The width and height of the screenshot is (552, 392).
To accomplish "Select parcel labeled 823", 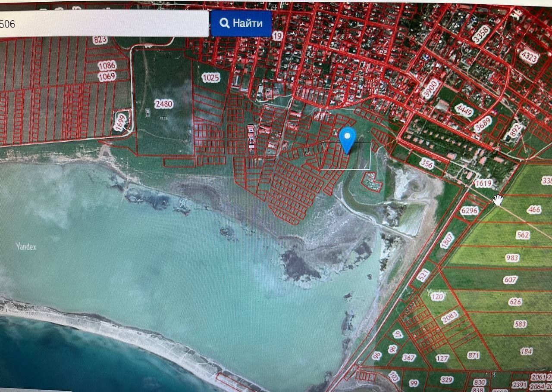I will tap(100, 40).
